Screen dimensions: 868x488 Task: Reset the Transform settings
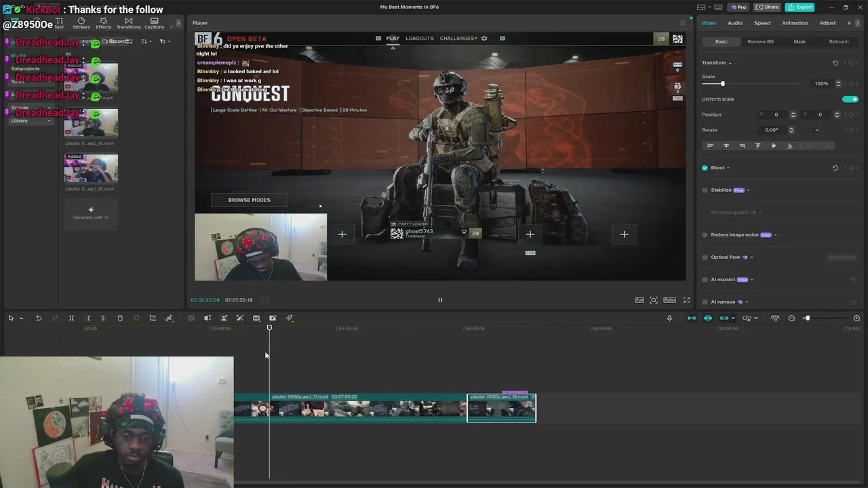click(835, 63)
